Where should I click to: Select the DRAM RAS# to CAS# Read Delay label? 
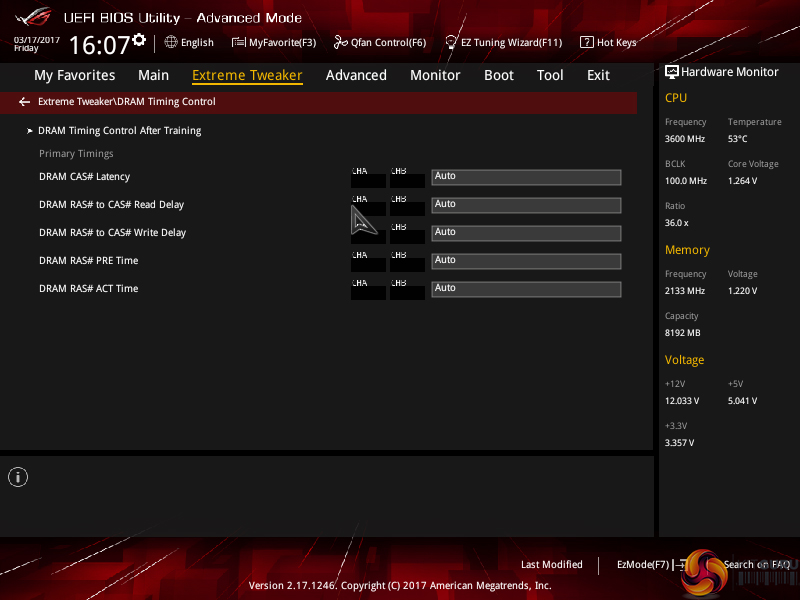[111, 205]
